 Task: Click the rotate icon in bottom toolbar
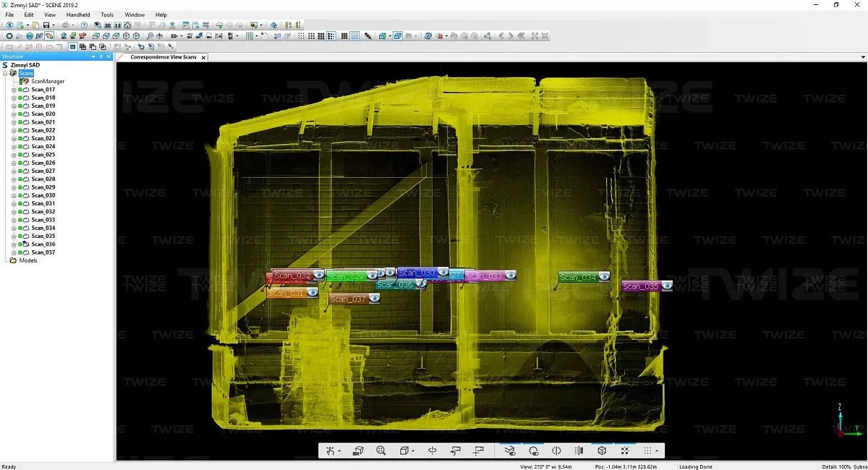coord(433,450)
